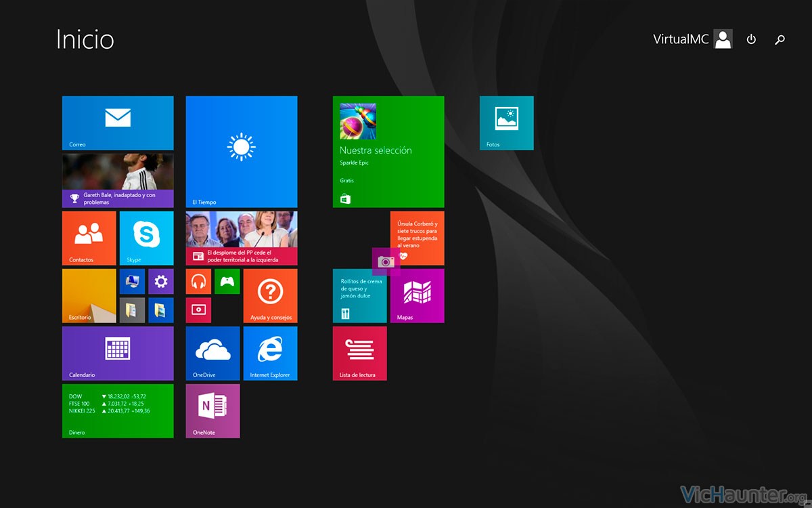Image resolution: width=812 pixels, height=508 pixels.
Task: Open the Ayuda y consejos tile
Action: [271, 296]
